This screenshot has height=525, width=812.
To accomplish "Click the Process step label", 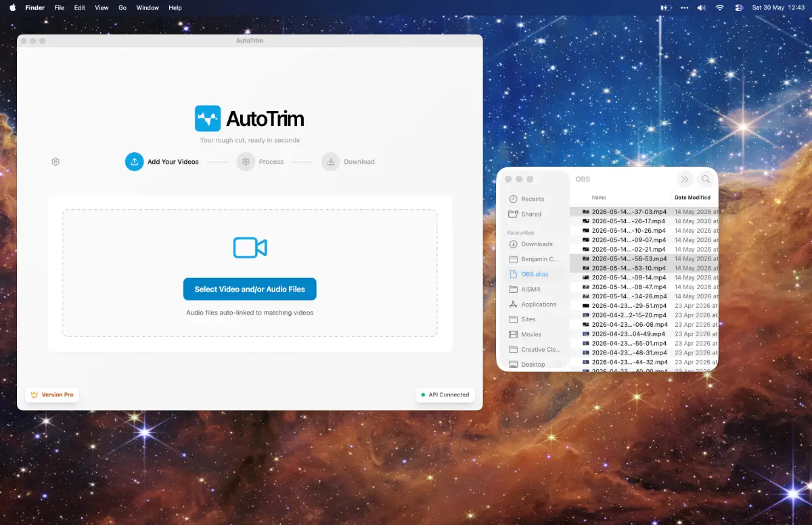I will pyautogui.click(x=271, y=162).
